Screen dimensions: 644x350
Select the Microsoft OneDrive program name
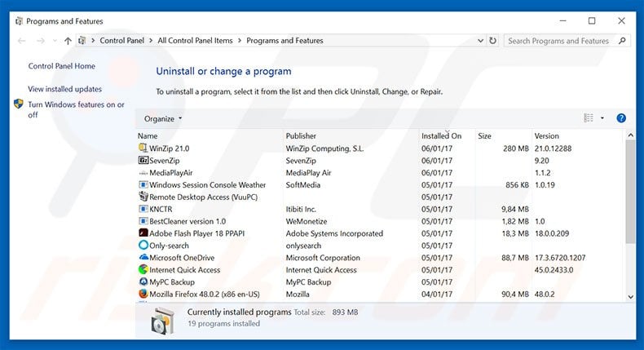click(x=182, y=258)
